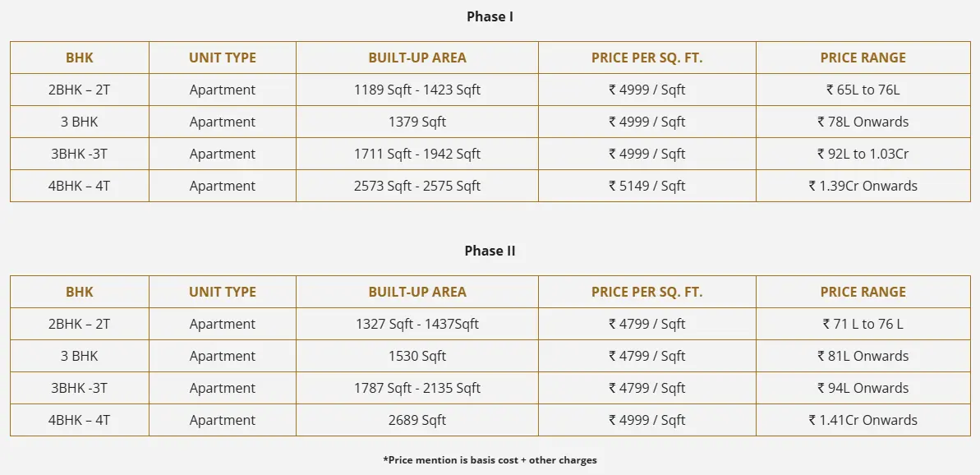The height and width of the screenshot is (475, 980).
Task: Select the 1189 Sqft - 1423 Sqft cell
Action: (417, 90)
